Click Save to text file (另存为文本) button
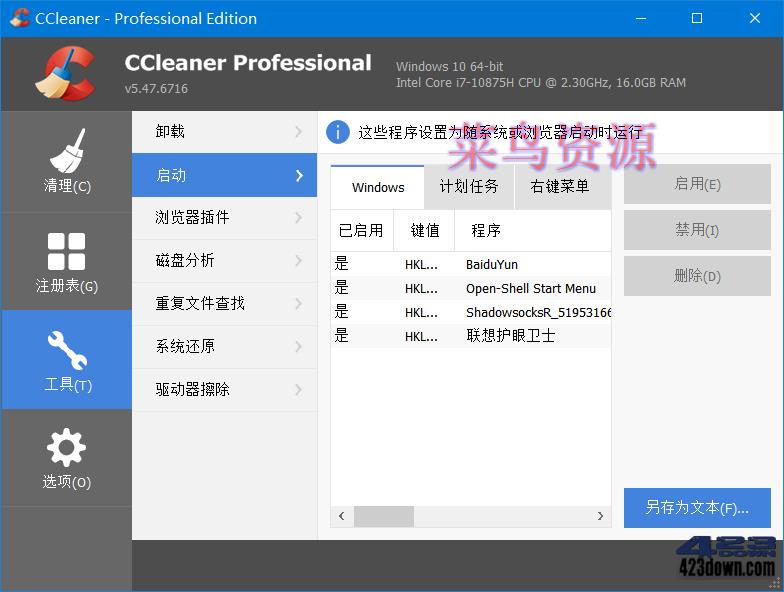This screenshot has width=784, height=592. 697,508
